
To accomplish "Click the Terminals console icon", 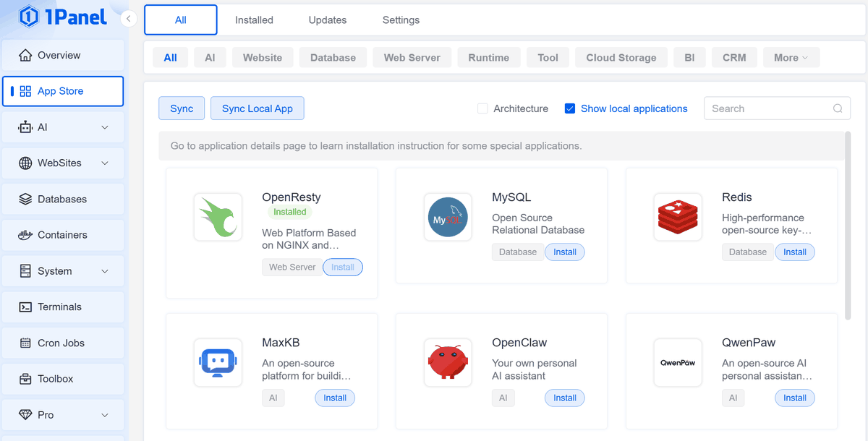I will 25,307.
